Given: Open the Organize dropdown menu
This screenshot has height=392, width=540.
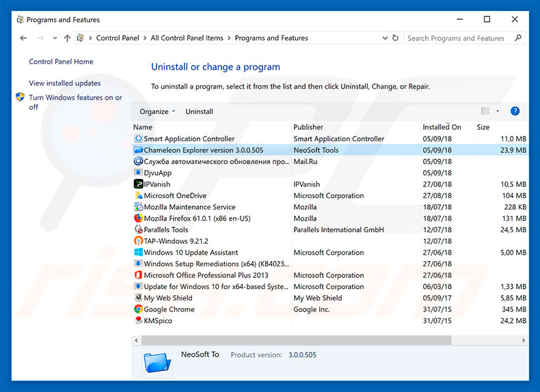Looking at the screenshot, I should click(157, 111).
